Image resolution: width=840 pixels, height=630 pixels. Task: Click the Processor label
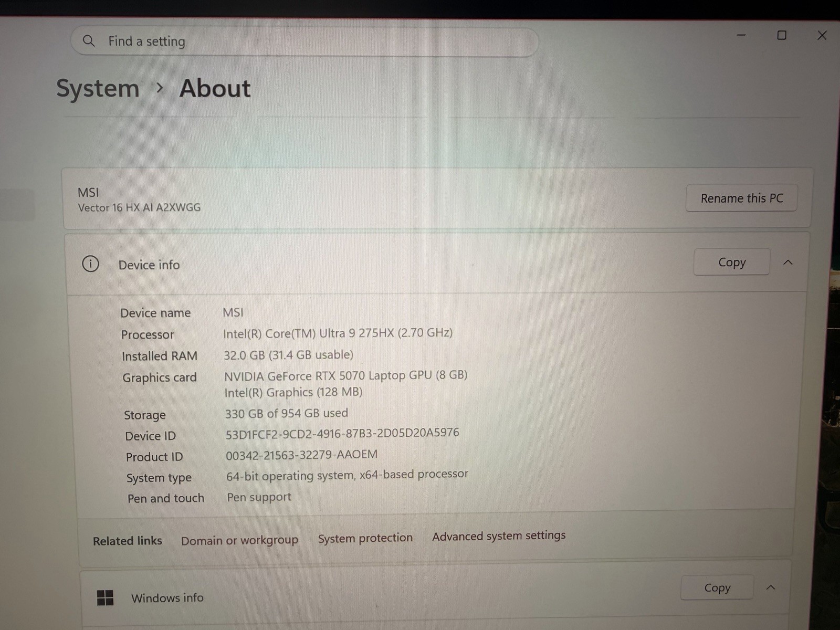[x=148, y=334]
